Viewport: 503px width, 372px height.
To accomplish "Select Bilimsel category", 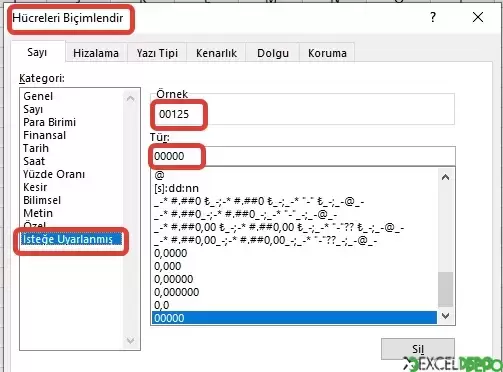I will tap(42, 200).
